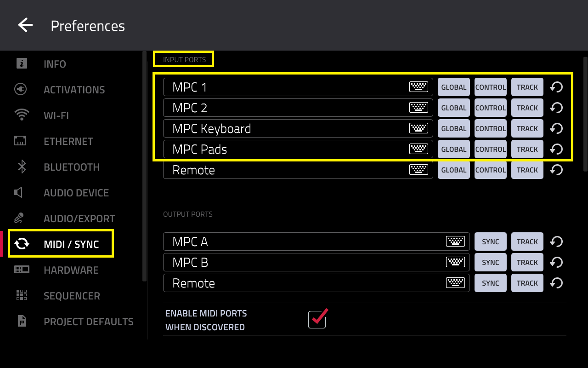Toggle TRACK for output Remote port
The height and width of the screenshot is (368, 588).
coord(527,283)
